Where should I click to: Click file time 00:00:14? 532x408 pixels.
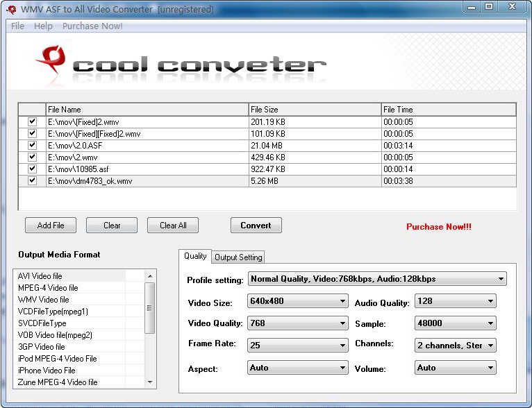(x=398, y=169)
